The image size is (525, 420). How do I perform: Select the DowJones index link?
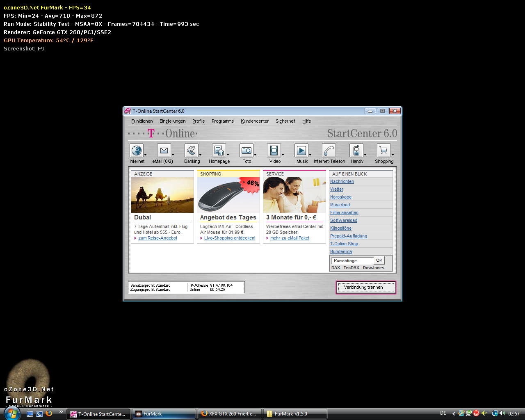tap(374, 267)
